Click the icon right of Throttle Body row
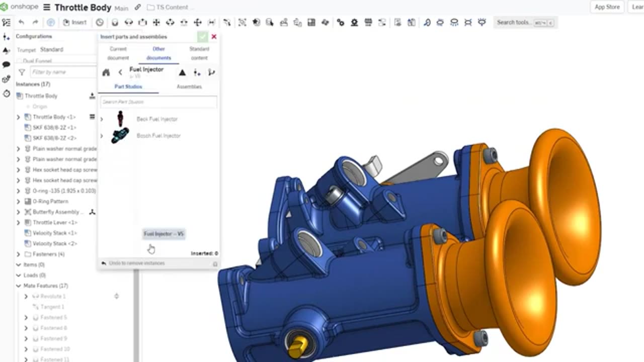Screen dimensions: 644x362 [x=92, y=96]
